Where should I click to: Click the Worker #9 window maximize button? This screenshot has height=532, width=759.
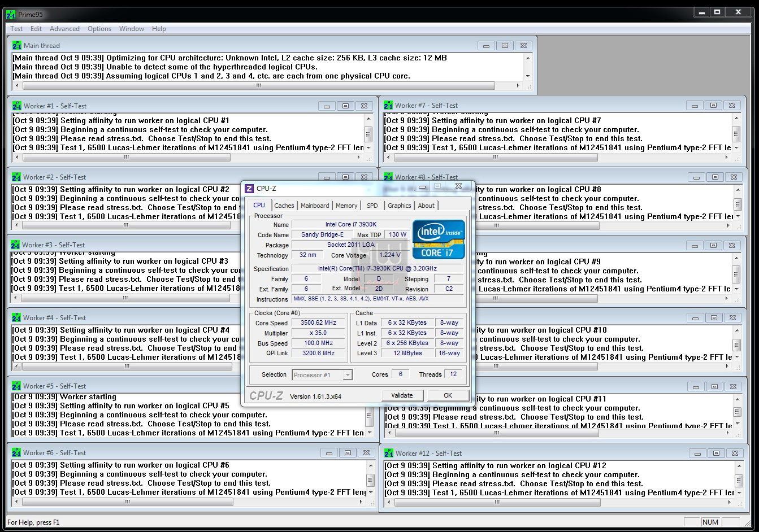(713, 246)
